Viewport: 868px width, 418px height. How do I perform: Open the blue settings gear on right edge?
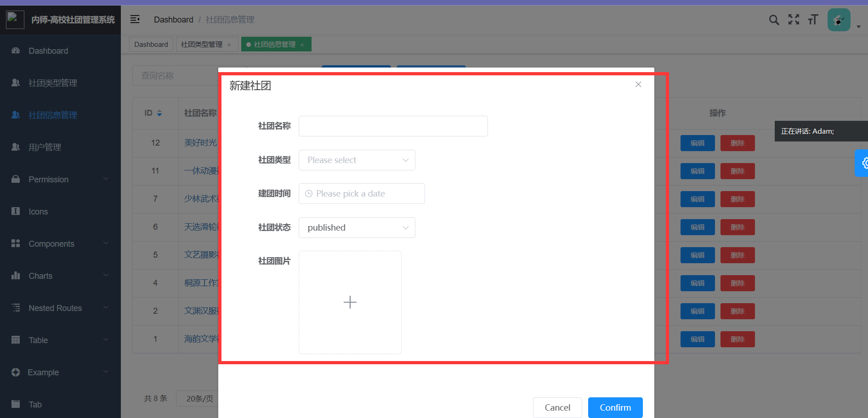coord(863,163)
